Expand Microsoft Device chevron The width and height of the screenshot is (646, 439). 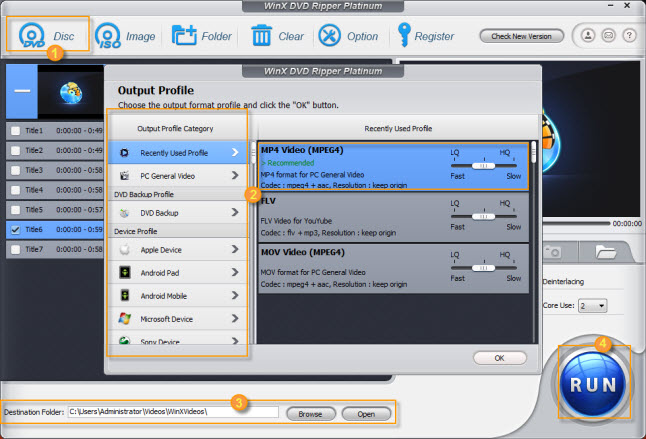[235, 318]
